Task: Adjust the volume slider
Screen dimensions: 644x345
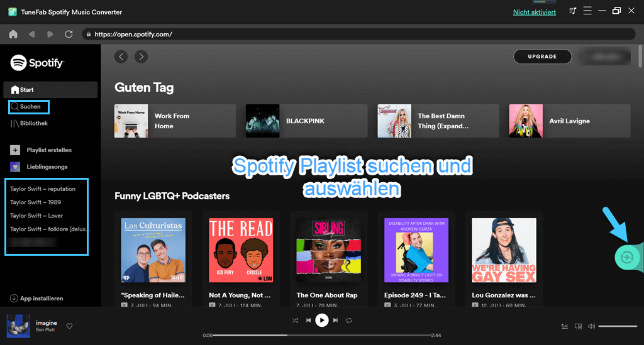Action: [x=618, y=327]
